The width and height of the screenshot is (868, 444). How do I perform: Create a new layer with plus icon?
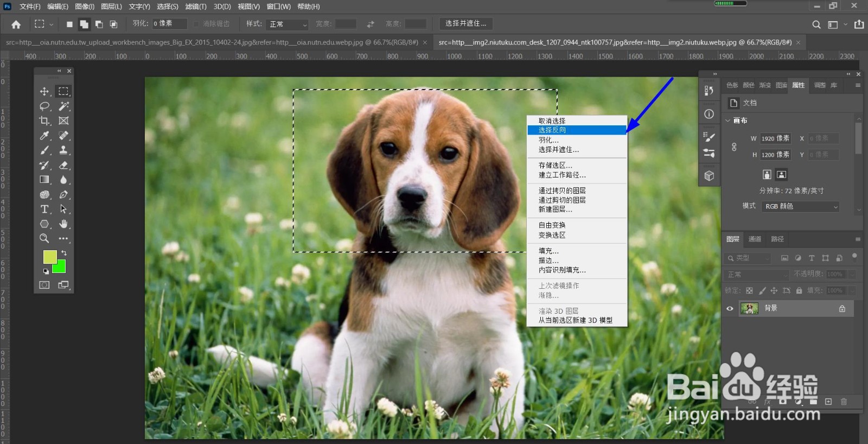point(828,402)
